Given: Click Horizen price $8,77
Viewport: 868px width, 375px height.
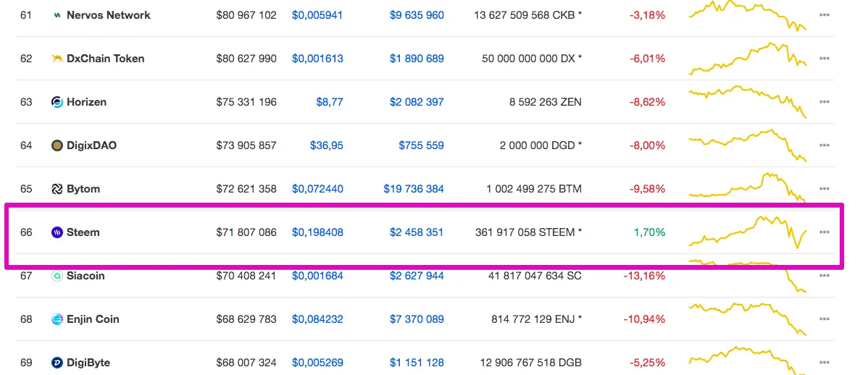Looking at the screenshot, I should (330, 102).
